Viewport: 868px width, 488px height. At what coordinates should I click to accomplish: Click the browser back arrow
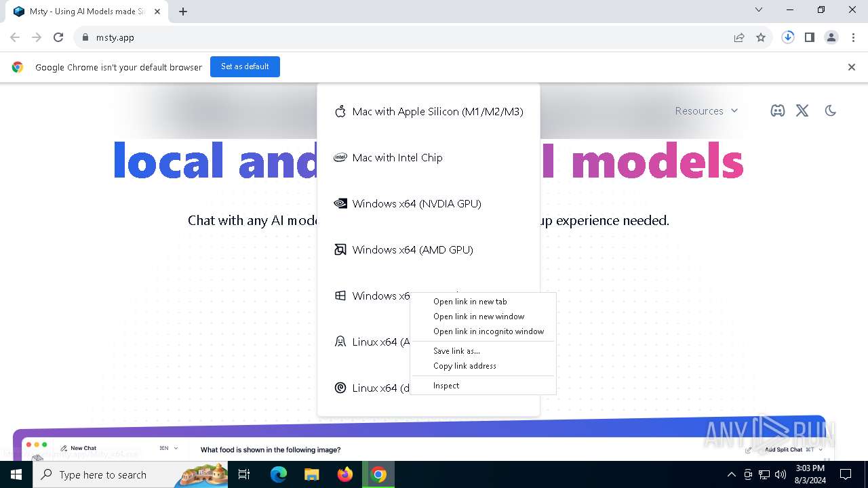click(x=15, y=37)
